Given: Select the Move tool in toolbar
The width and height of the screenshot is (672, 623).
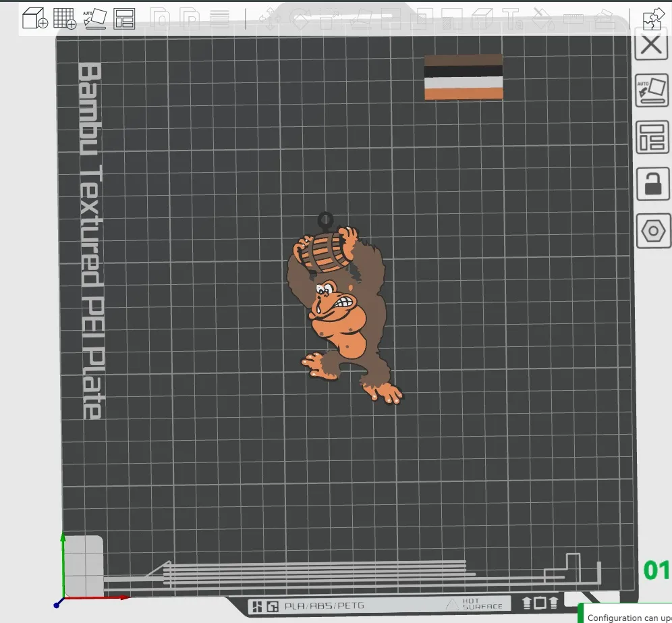Looking at the screenshot, I should 270,19.
